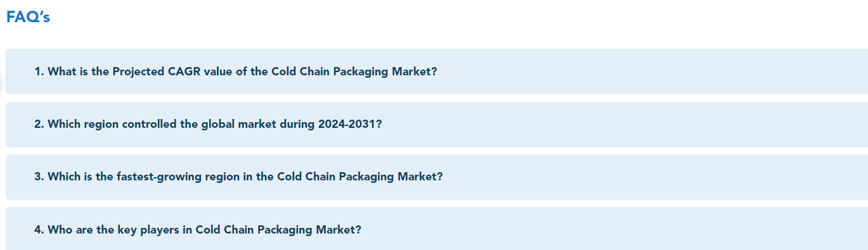868x250 pixels.
Task: Open FAQ item number 2
Action: point(437,124)
